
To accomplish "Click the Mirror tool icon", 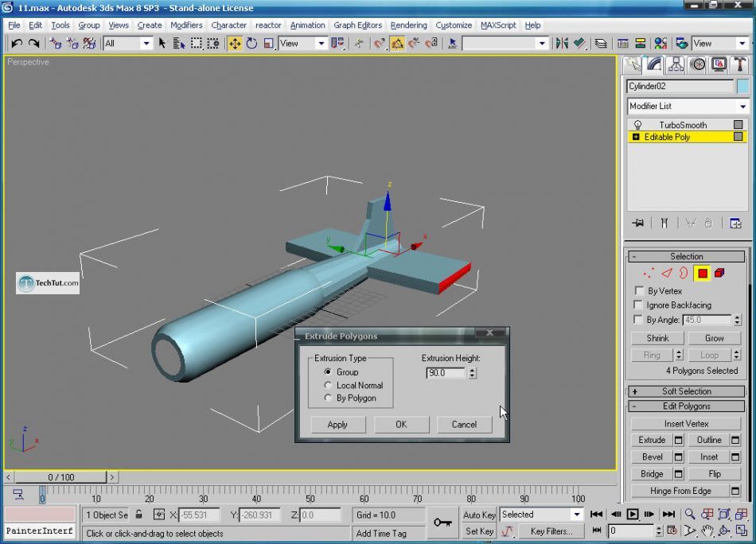I will coord(562,44).
